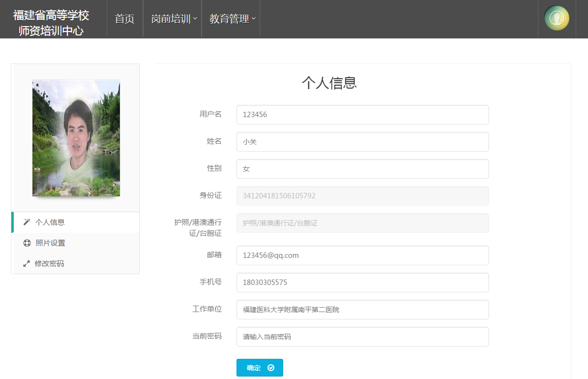
Task: Click the profile photo thumbnail
Action: (76, 138)
